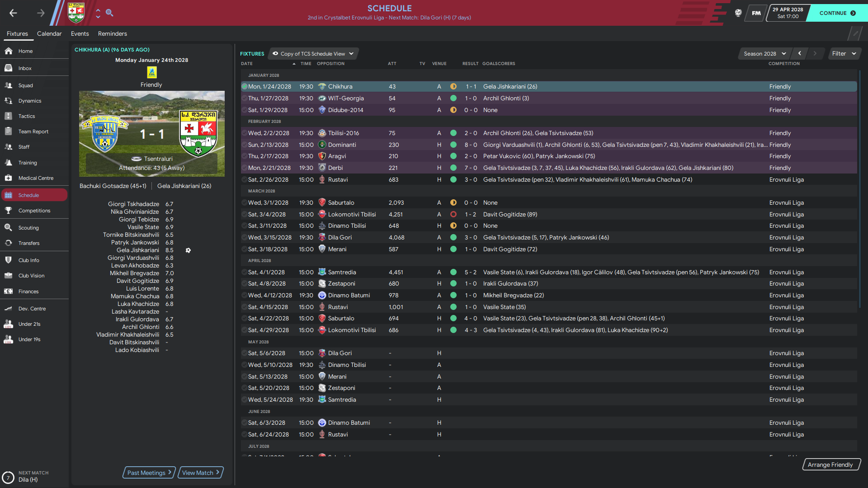The width and height of the screenshot is (868, 488).
Task: Open the Filter dropdown
Action: 844,53
